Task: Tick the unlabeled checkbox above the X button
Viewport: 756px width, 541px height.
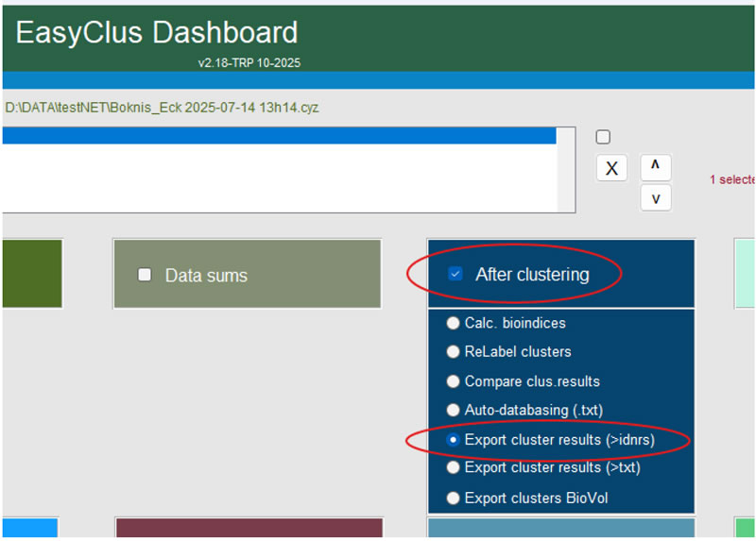Action: 603,138
